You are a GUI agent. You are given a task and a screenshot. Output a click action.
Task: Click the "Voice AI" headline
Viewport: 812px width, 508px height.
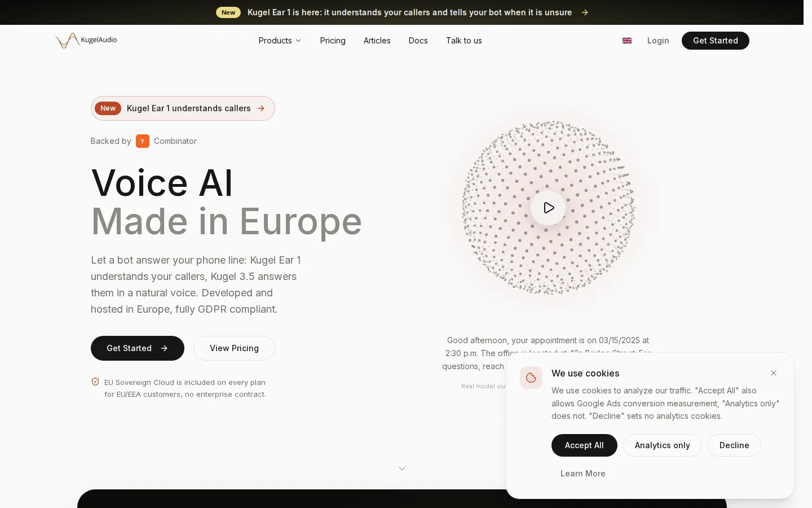(x=162, y=183)
